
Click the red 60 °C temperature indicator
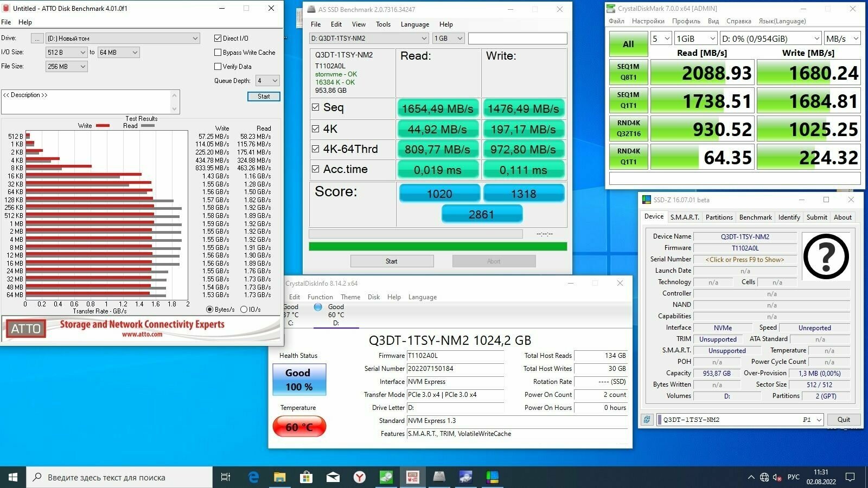(299, 427)
